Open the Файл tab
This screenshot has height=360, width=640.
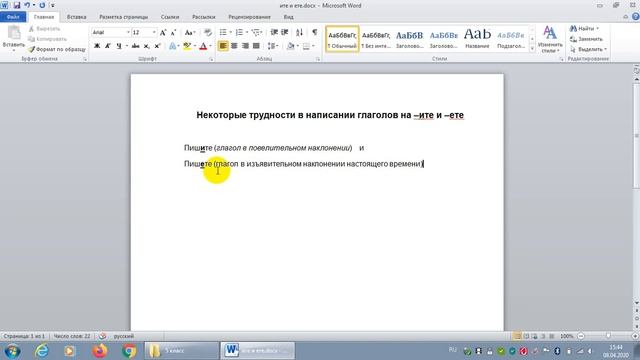click(13, 17)
